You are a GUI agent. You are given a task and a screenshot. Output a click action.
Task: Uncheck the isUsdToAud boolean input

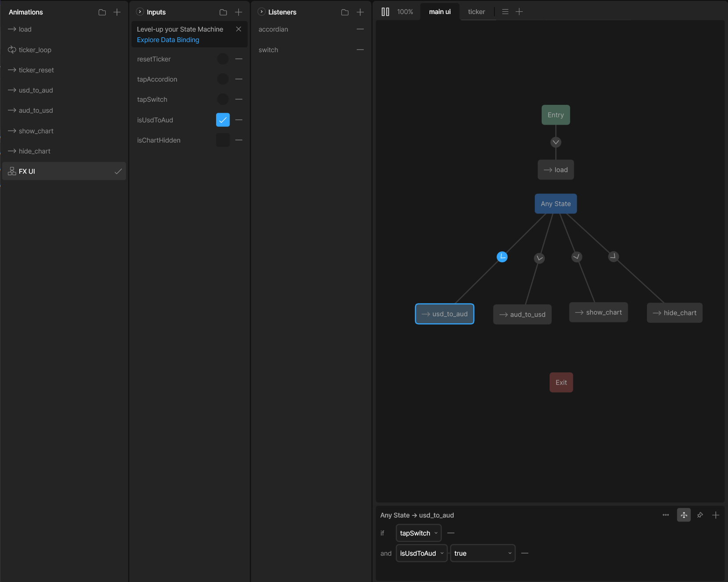coord(223,120)
